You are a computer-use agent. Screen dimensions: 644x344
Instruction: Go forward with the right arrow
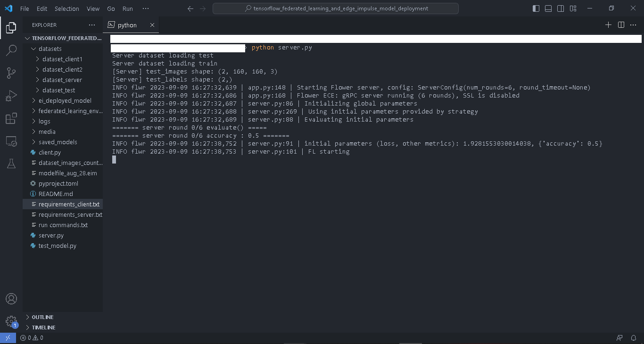click(203, 8)
